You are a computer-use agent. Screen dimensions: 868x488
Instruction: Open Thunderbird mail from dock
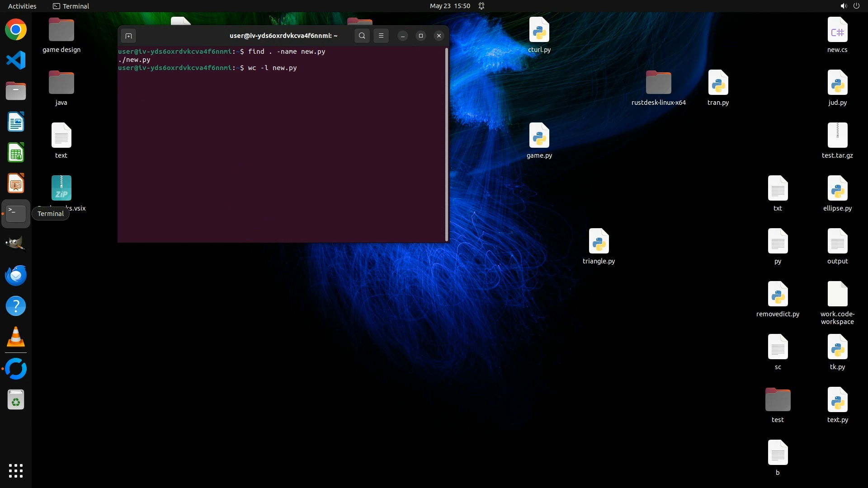point(16,275)
